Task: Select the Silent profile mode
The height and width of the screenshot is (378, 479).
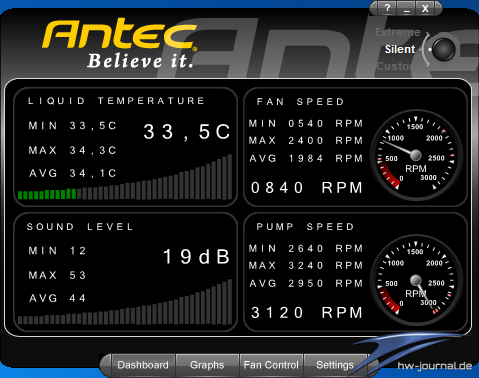Action: 400,49
